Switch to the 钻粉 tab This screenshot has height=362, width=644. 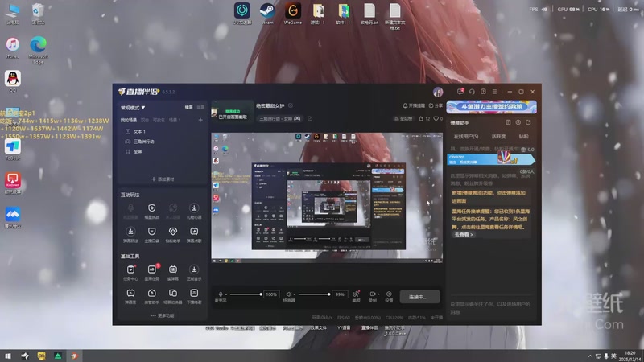524,136
